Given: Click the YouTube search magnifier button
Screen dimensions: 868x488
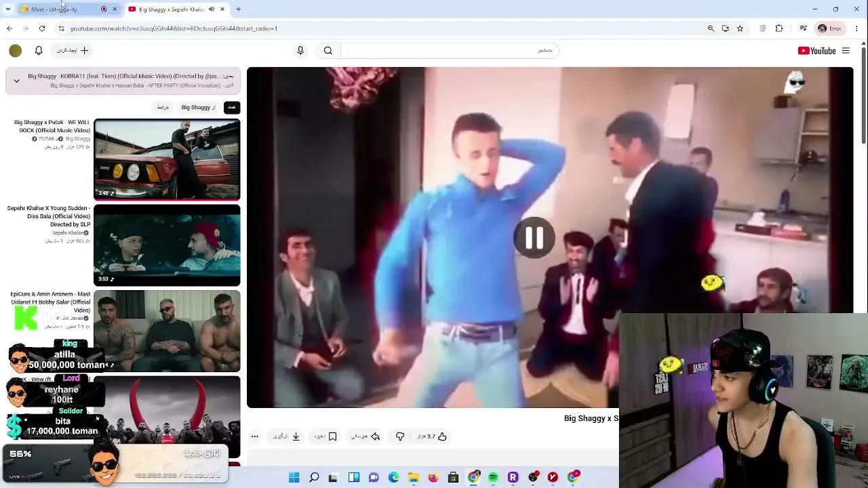Looking at the screenshot, I should (328, 51).
